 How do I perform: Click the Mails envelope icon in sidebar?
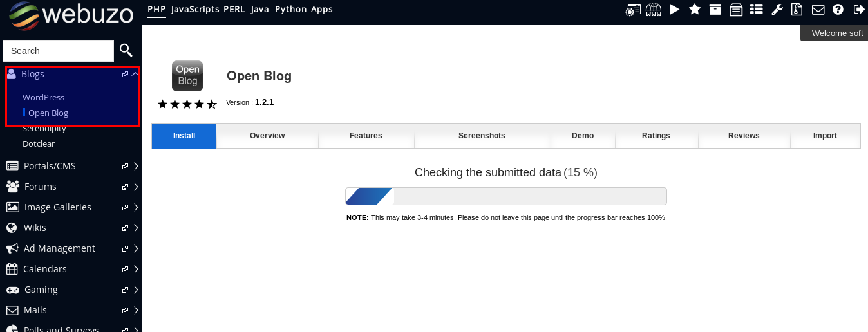[x=12, y=310]
